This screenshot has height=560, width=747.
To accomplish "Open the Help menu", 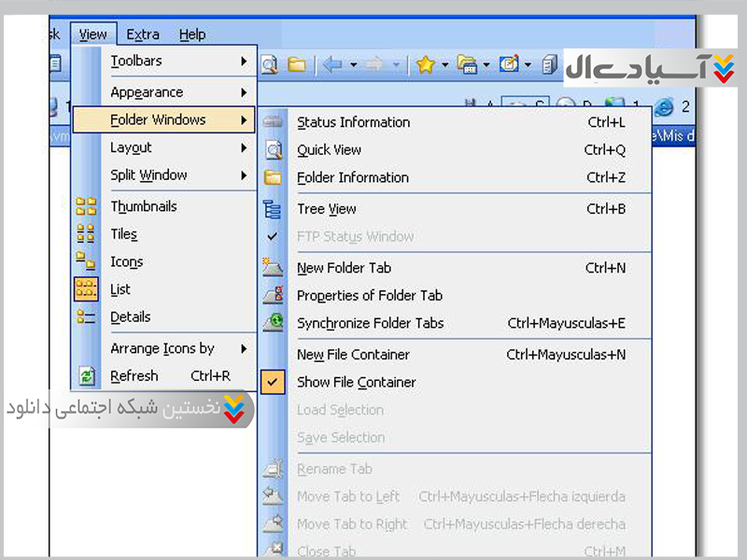I will (192, 35).
